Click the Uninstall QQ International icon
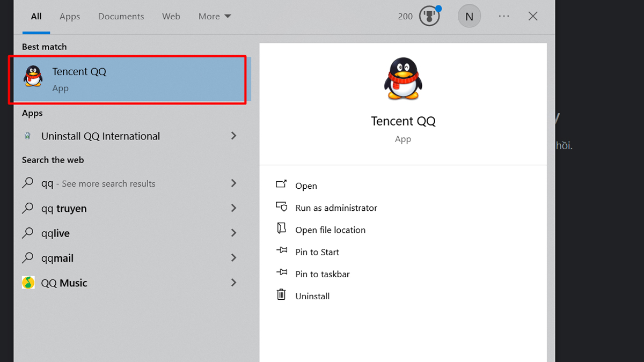The image size is (644, 362). [x=28, y=136]
